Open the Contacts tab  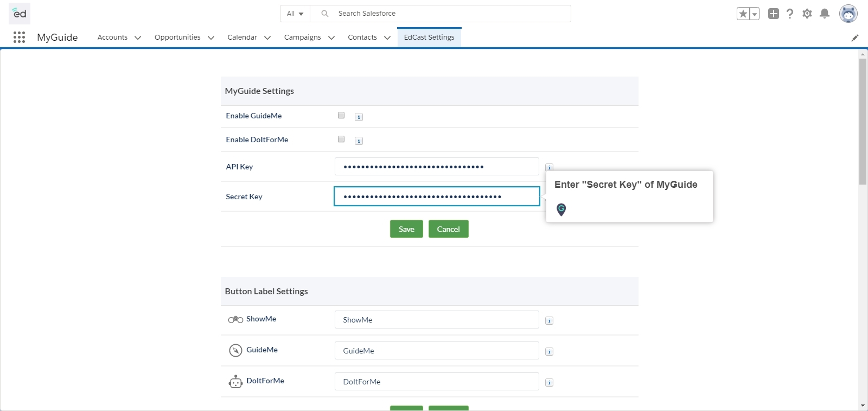point(362,37)
